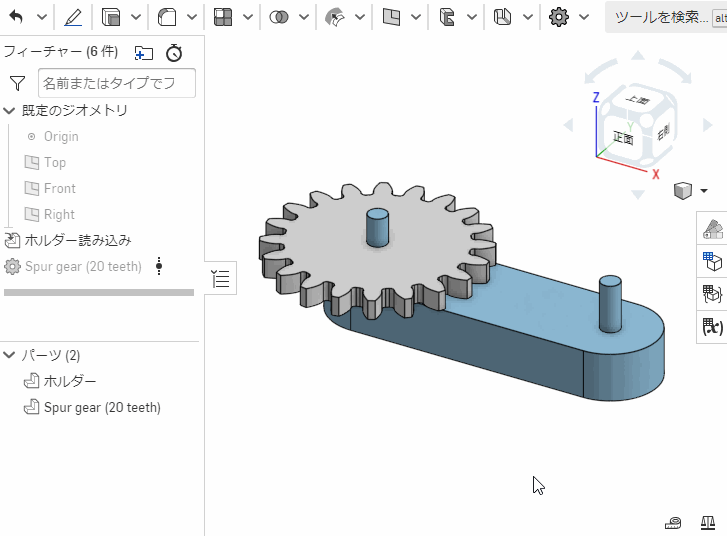Click the Undo arrow icon
Image resolution: width=727 pixels, height=536 pixels.
[x=16, y=17]
